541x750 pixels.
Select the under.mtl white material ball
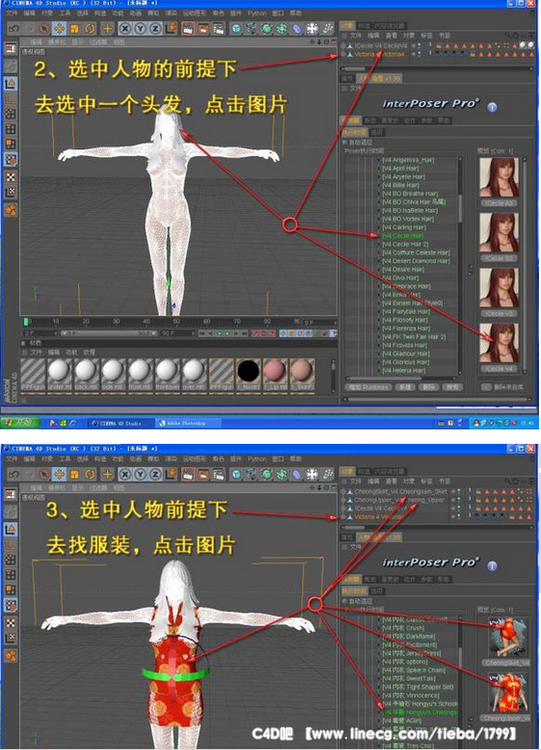tap(59, 373)
